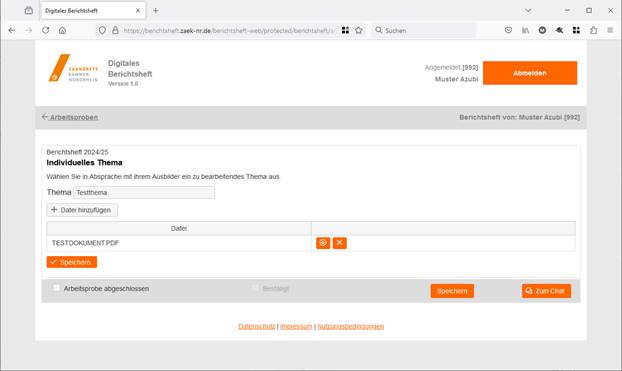Open the Zum Chat button
Viewport: 622px width, 371px height.
(x=547, y=291)
